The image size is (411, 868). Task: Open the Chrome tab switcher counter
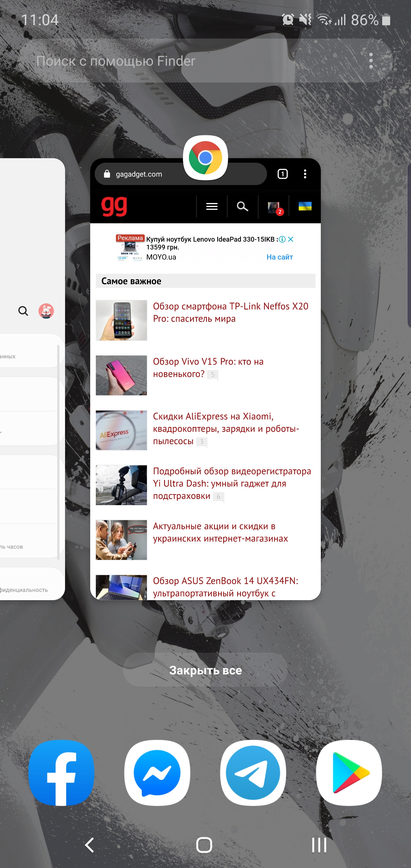click(282, 174)
